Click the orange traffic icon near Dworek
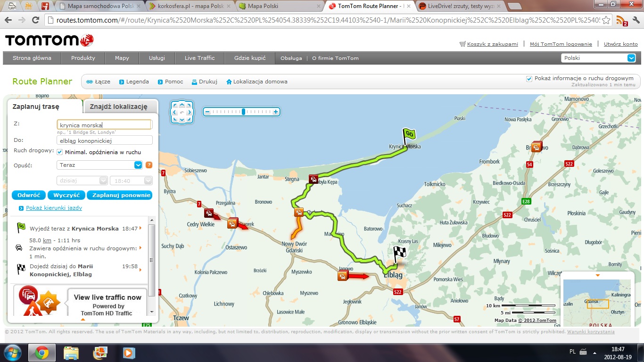The image size is (644, 362). click(232, 223)
